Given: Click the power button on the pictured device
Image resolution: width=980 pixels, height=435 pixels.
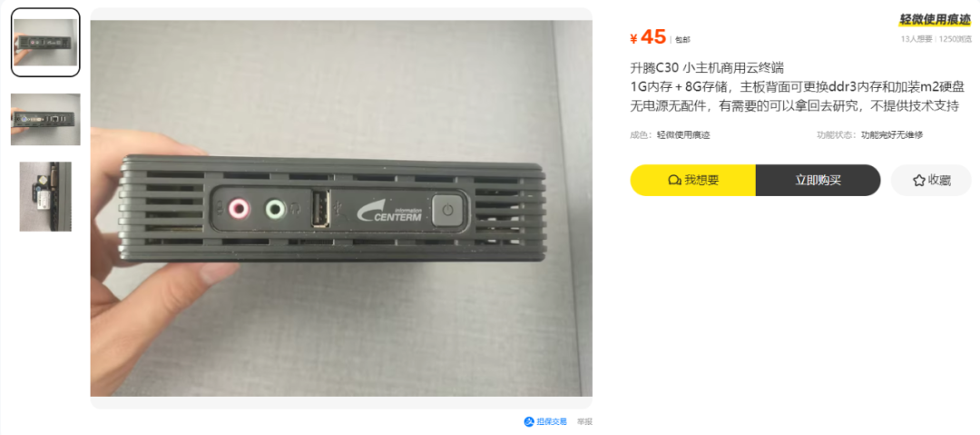Looking at the screenshot, I should pyautogui.click(x=446, y=209).
